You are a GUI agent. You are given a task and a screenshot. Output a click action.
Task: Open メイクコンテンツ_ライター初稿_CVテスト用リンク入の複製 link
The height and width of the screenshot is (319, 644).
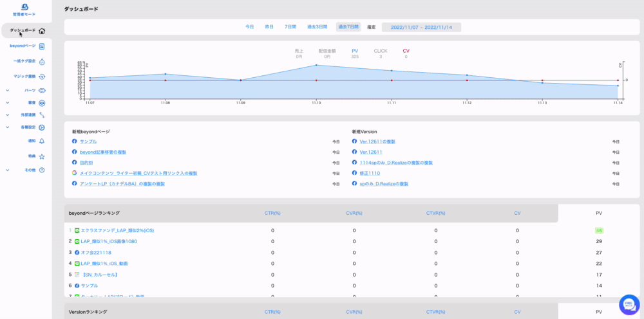[x=138, y=174]
